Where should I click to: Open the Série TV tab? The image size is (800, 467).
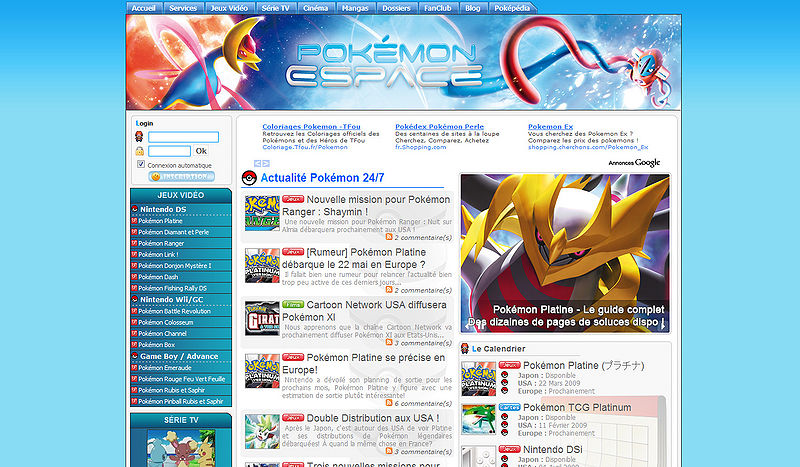coord(276,8)
